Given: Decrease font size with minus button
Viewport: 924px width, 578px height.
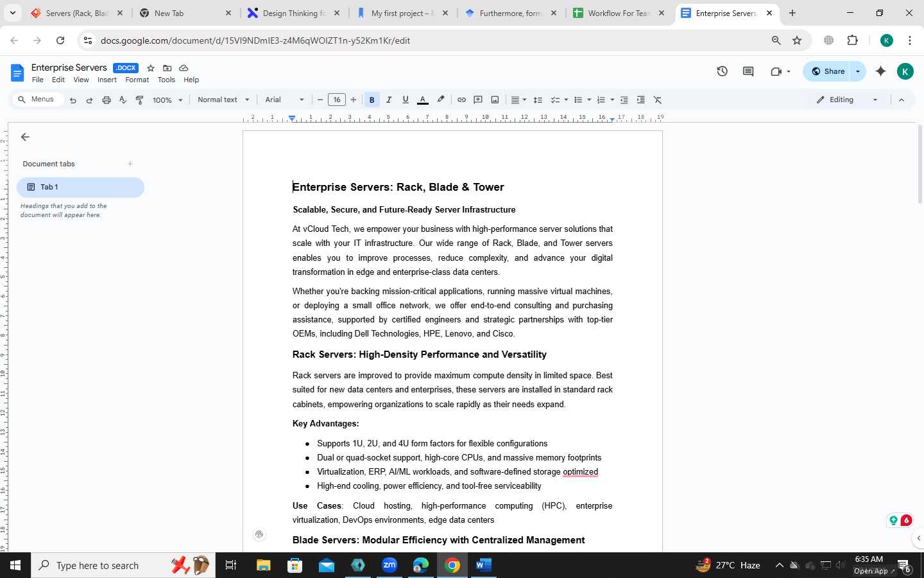Looking at the screenshot, I should click(320, 100).
